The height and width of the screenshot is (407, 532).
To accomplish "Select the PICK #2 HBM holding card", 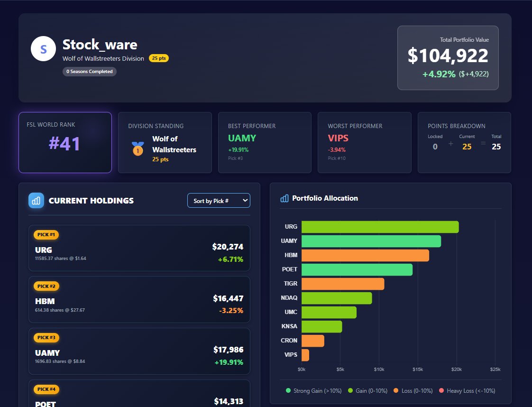I will [139, 300].
